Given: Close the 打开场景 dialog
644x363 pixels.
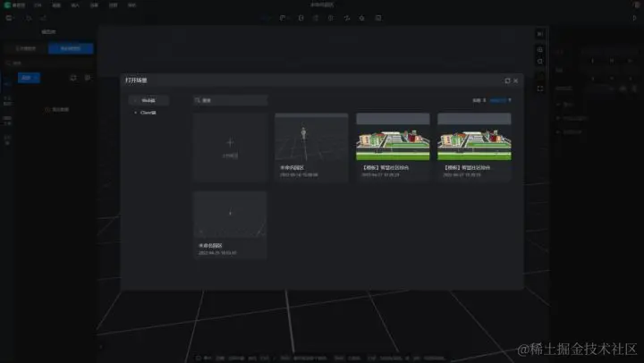Looking at the screenshot, I should tap(516, 80).
